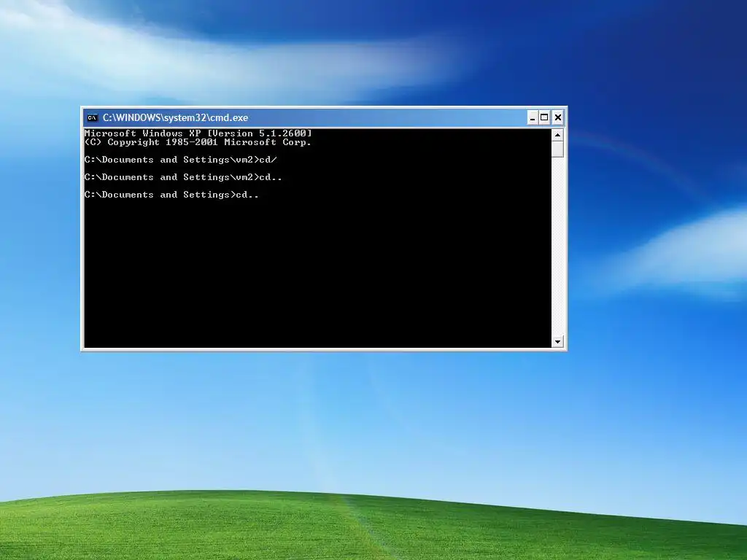Click the '(C) Copyright 1985-2001 Microsoft Corp.' line
The image size is (747, 560).
(x=198, y=142)
